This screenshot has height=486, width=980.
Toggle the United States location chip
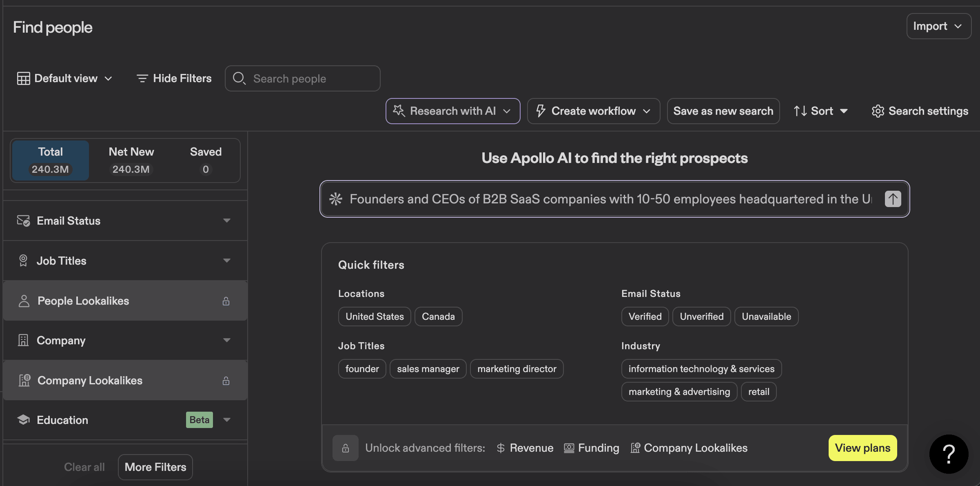pos(374,316)
